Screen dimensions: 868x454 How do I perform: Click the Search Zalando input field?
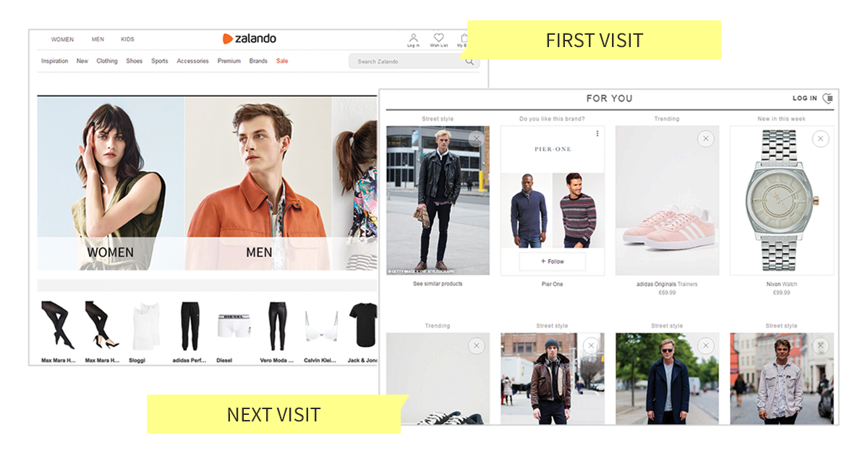tap(405, 62)
